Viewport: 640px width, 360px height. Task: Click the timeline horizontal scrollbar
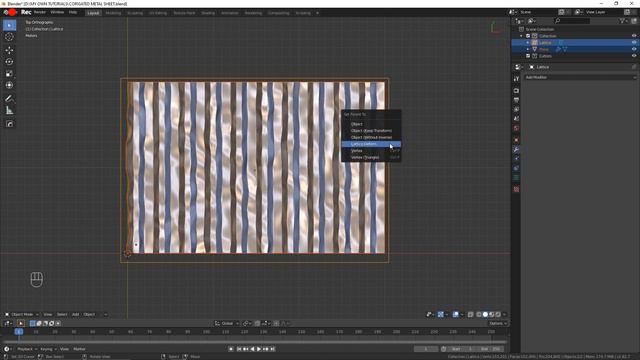pos(255,342)
